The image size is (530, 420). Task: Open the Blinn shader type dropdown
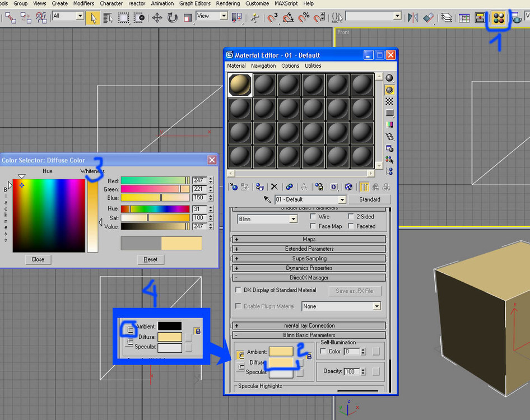pyautogui.click(x=293, y=219)
